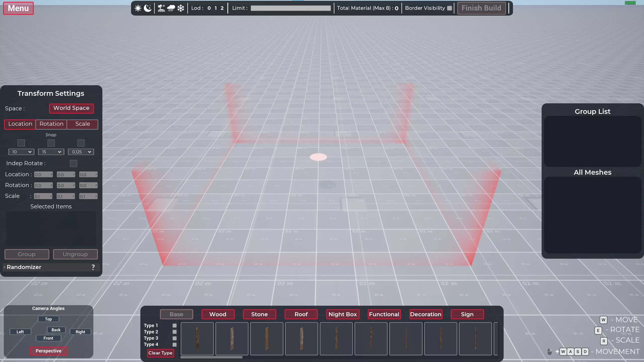Toggle the Border Visibility checkbox
644x362 pixels.
450,8
